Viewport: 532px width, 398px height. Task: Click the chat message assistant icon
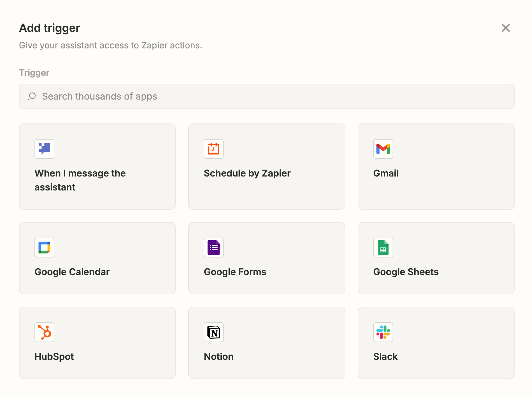[44, 149]
